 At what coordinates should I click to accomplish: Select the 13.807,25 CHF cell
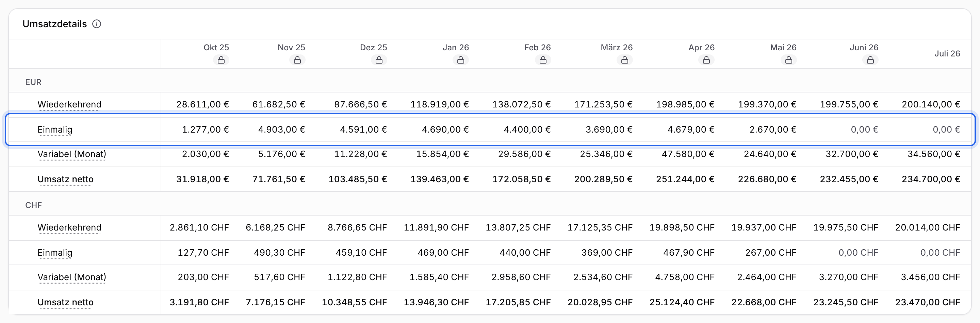coord(518,227)
